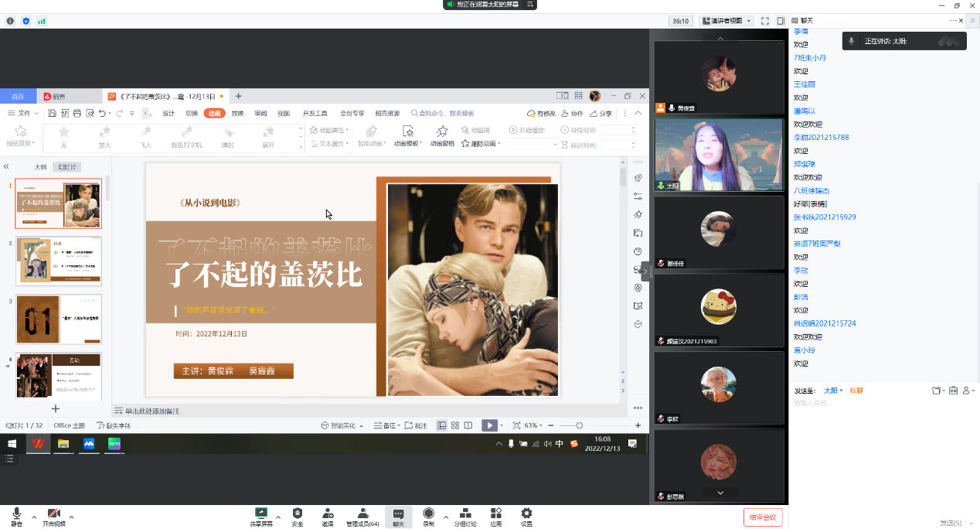980x529 pixels.
Task: Start recording the meeting
Action: pos(428,516)
